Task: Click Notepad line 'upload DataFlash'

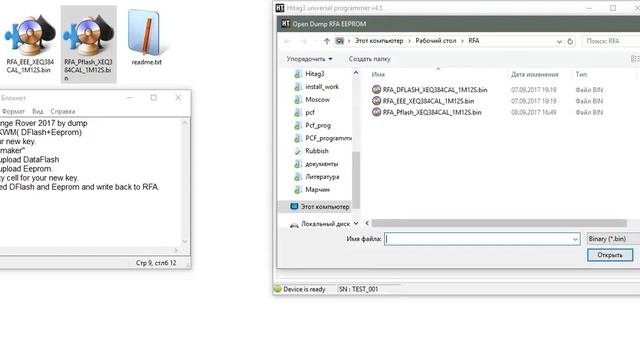Action: 29,160
